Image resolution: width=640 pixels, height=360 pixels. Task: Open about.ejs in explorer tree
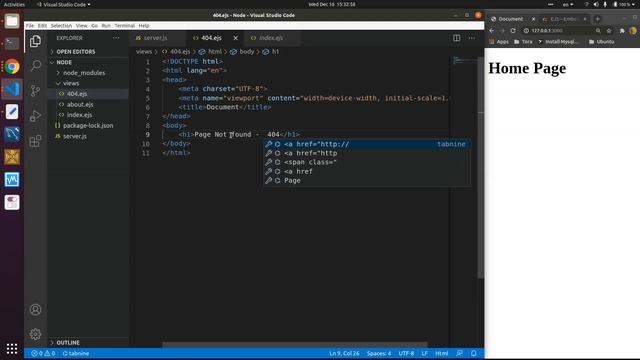coord(80,104)
